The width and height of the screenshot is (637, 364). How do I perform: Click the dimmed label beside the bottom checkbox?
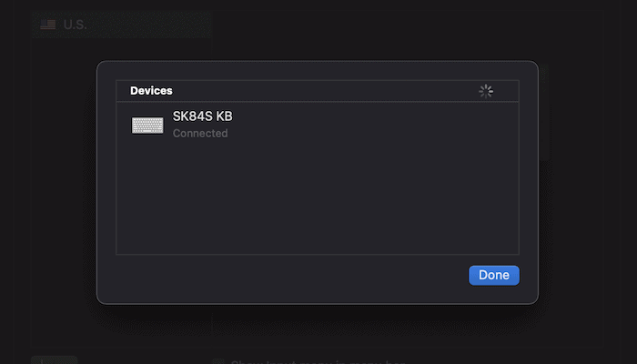point(318,361)
